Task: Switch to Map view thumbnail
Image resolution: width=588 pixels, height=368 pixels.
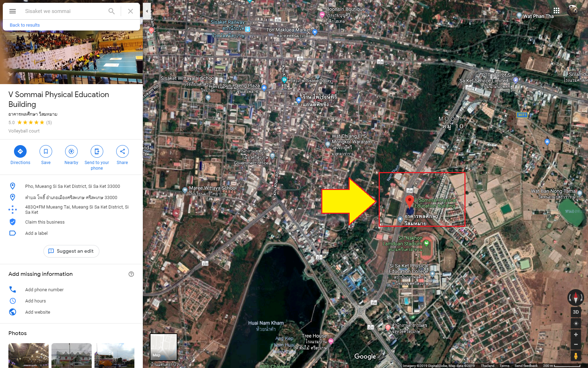Action: click(163, 347)
